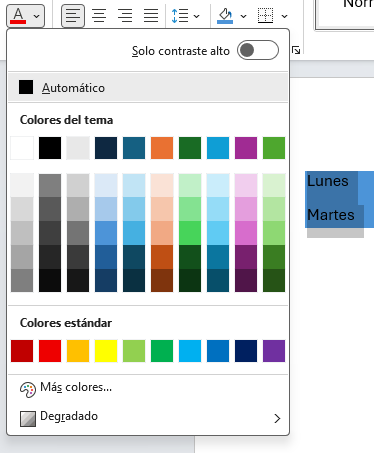The width and height of the screenshot is (374, 453).
Task: Choose dark navy theme color swatch
Action: pyautogui.click(x=106, y=148)
